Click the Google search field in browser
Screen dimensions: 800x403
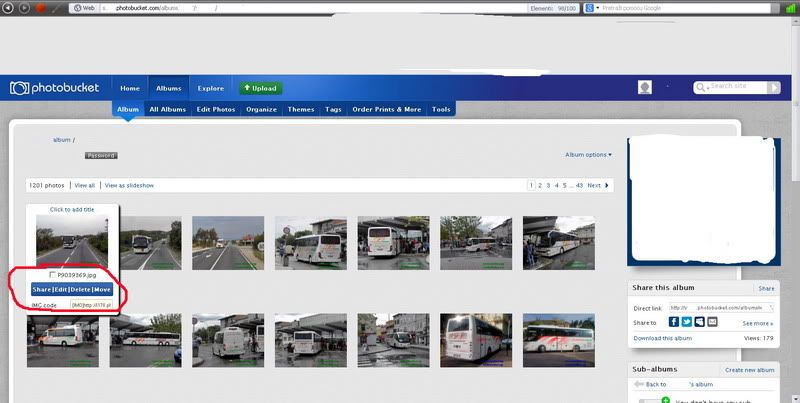click(685, 8)
